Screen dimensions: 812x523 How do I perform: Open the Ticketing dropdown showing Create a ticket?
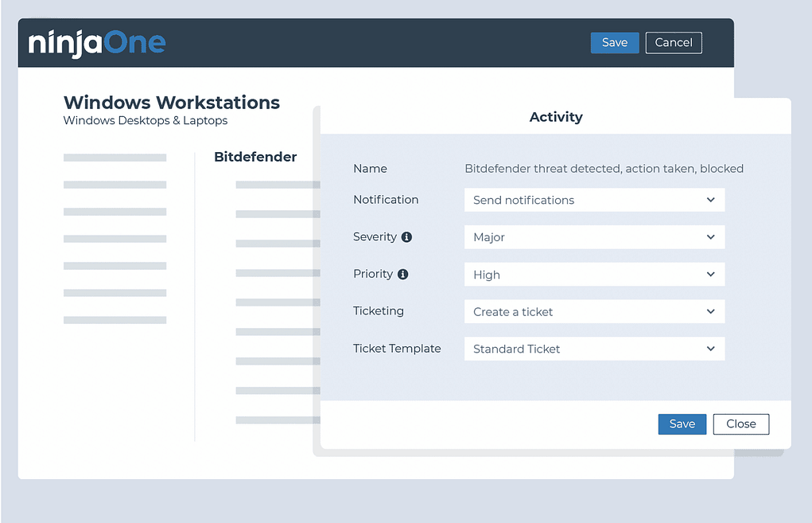tap(595, 311)
